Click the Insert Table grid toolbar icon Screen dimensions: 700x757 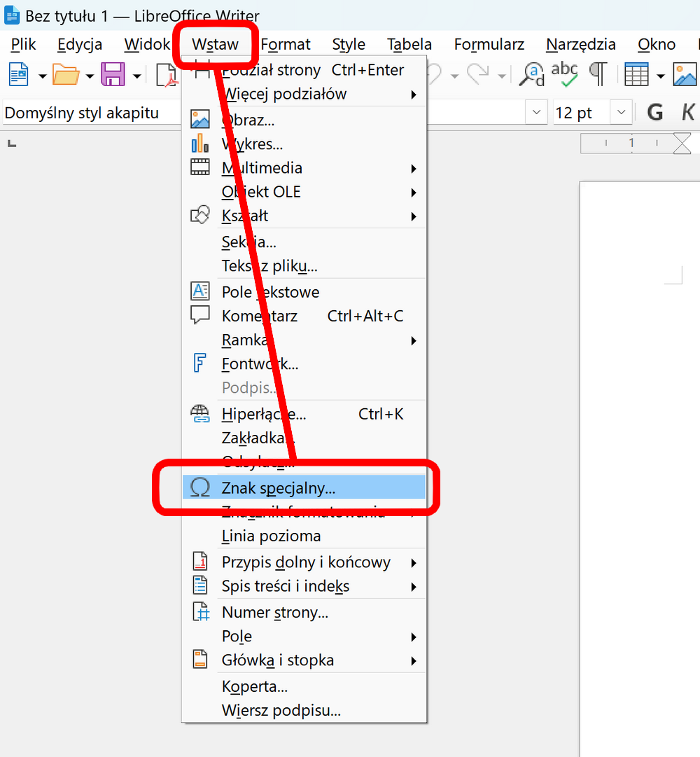[x=636, y=75]
